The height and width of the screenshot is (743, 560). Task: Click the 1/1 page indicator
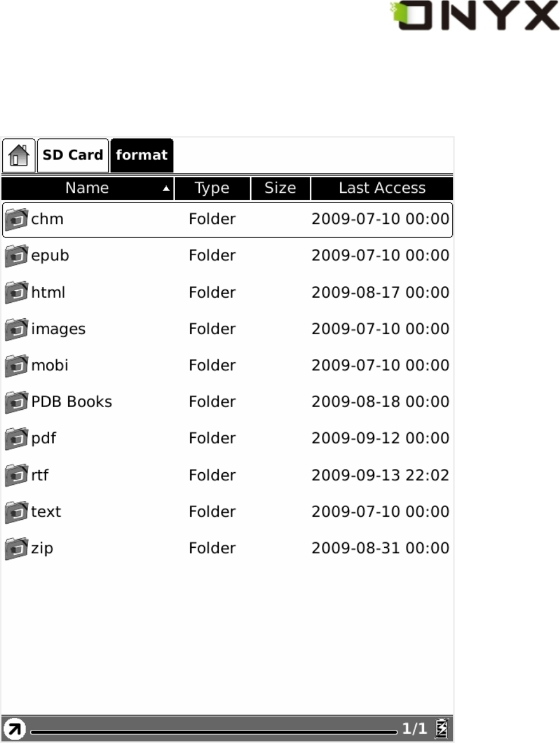pos(414,729)
